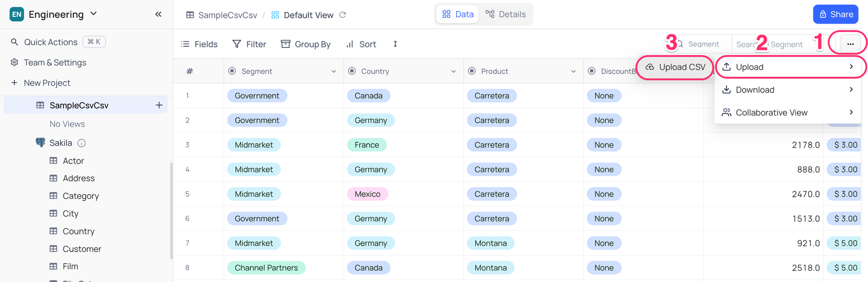Click the blue Share button
868x282 pixels.
pyautogui.click(x=835, y=14)
